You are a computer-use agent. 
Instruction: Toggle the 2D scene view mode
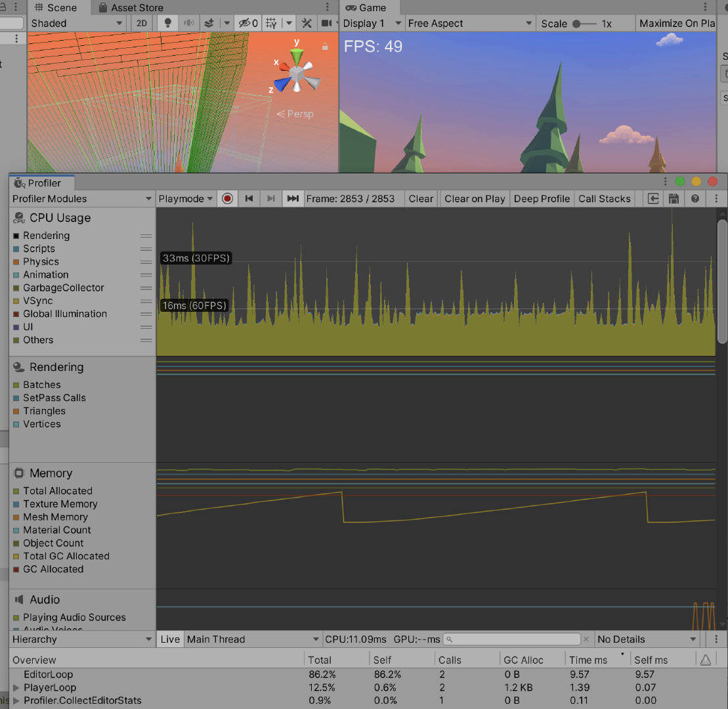click(142, 23)
